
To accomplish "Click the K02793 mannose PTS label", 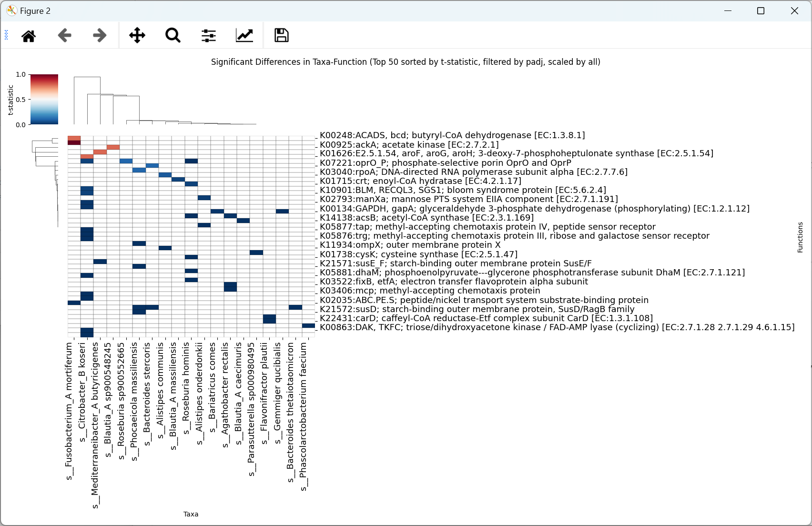I will pyautogui.click(x=469, y=199).
